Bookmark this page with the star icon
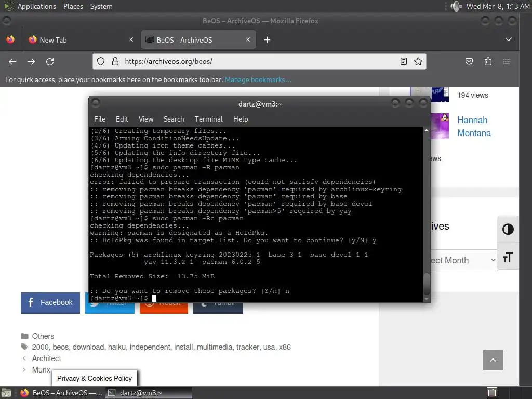The image size is (532, 399). pyautogui.click(x=418, y=61)
